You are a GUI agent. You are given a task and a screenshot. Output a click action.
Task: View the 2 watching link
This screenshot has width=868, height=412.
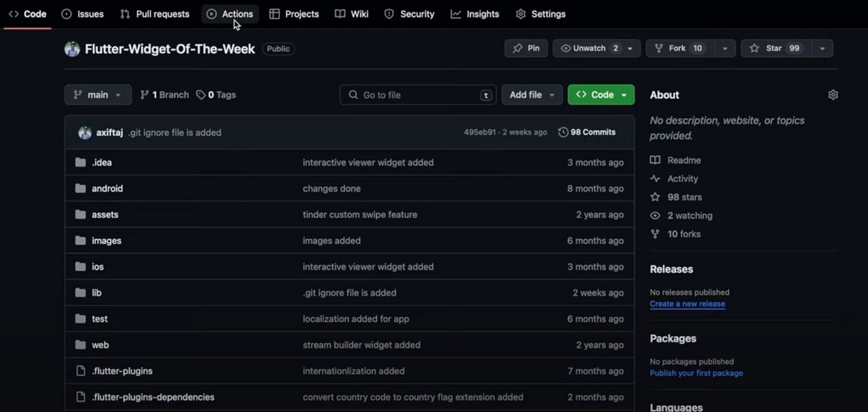pos(681,216)
